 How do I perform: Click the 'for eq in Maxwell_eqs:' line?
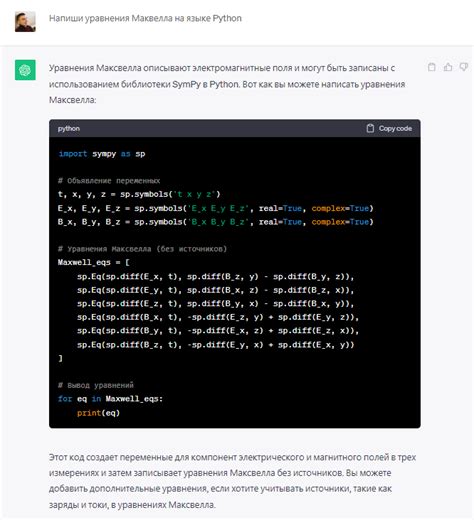pyautogui.click(x=110, y=399)
